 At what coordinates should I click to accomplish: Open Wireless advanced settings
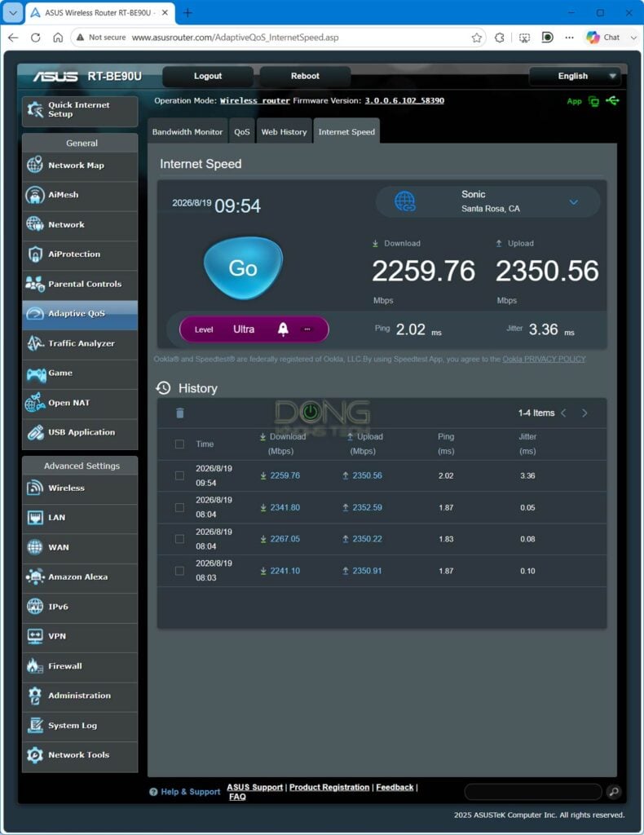[80, 488]
